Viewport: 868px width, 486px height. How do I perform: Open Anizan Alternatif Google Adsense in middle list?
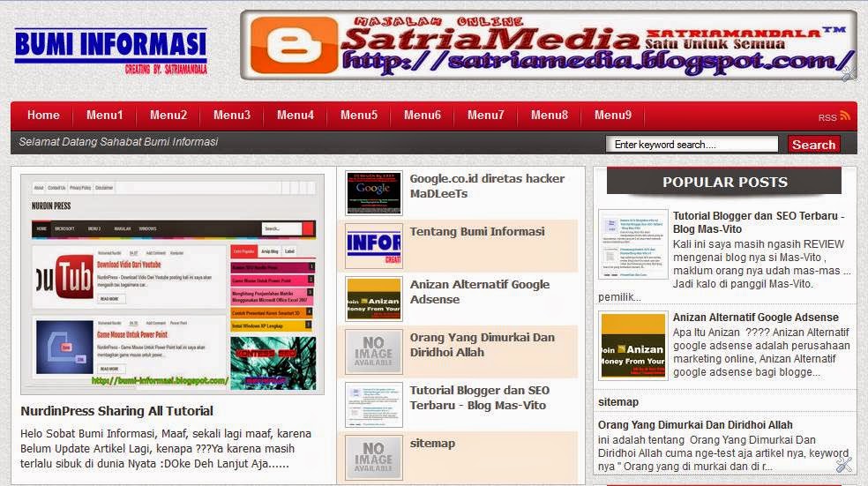(x=480, y=292)
